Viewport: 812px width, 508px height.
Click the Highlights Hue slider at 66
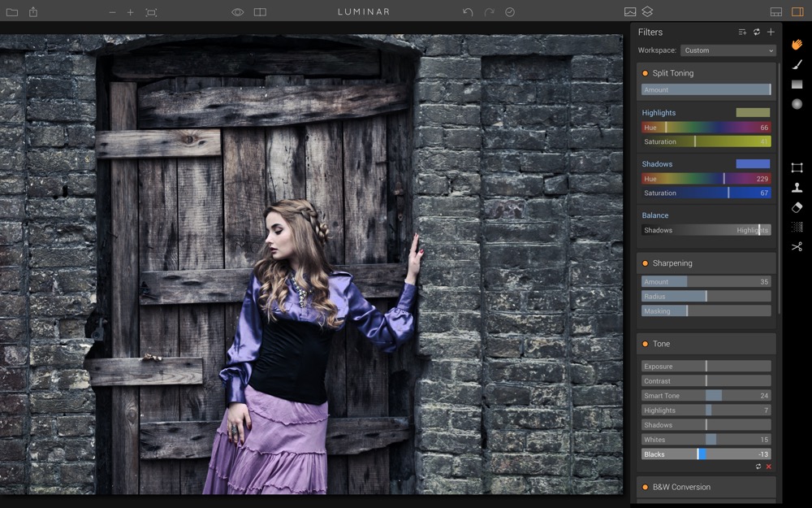tap(706, 128)
